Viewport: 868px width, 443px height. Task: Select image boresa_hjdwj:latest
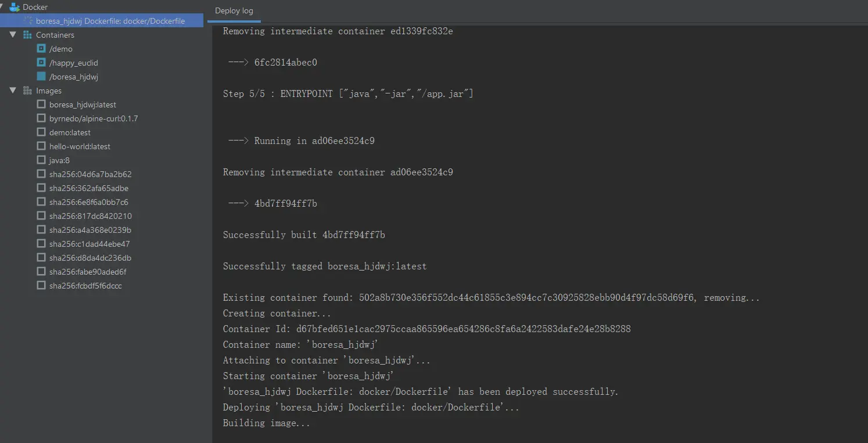(83, 105)
